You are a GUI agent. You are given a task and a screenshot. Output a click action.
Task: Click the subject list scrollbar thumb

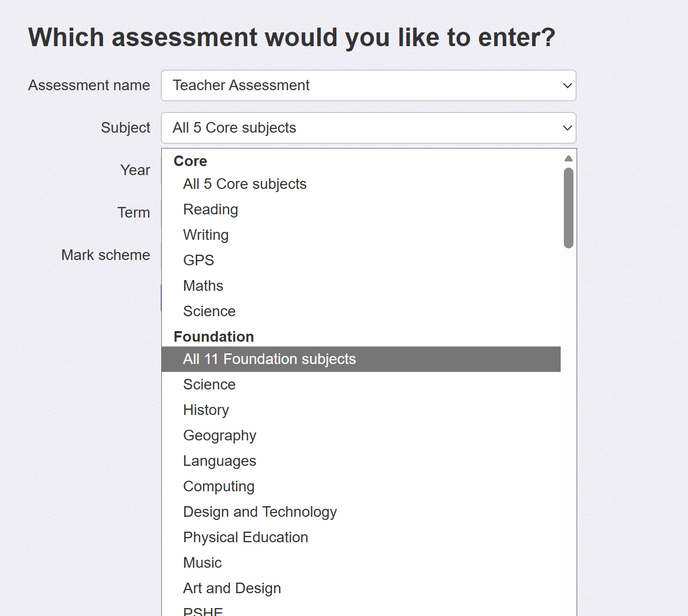click(569, 208)
